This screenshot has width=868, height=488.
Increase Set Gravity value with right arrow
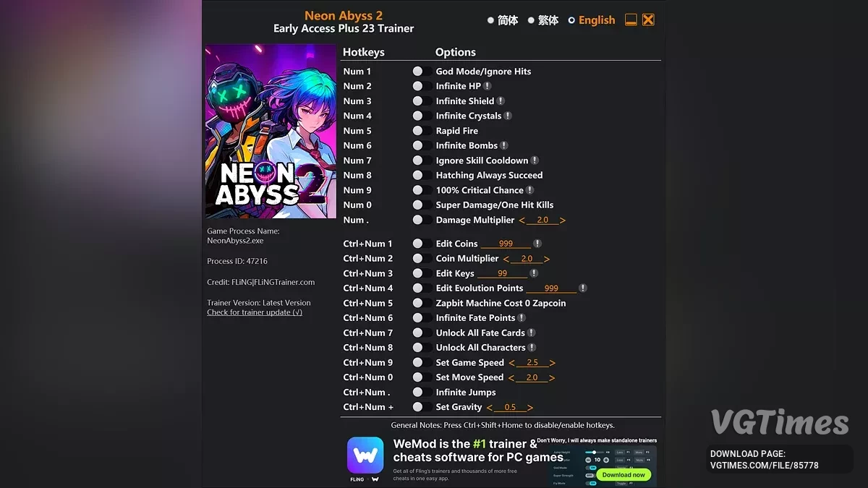click(530, 408)
